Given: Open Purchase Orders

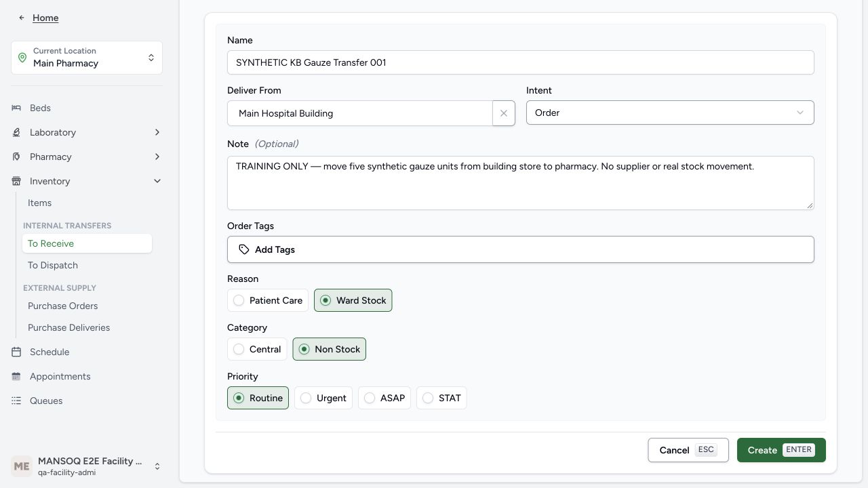Looking at the screenshot, I should point(87,306).
